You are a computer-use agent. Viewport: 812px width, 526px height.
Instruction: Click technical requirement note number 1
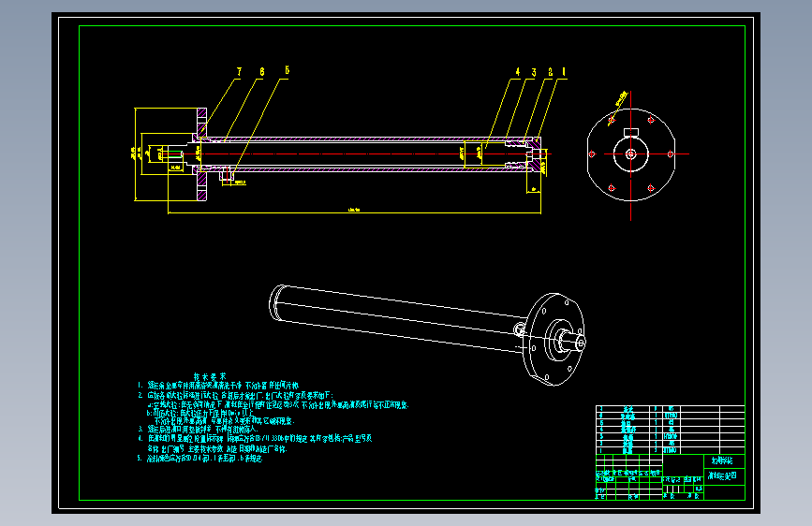[x=218, y=386]
